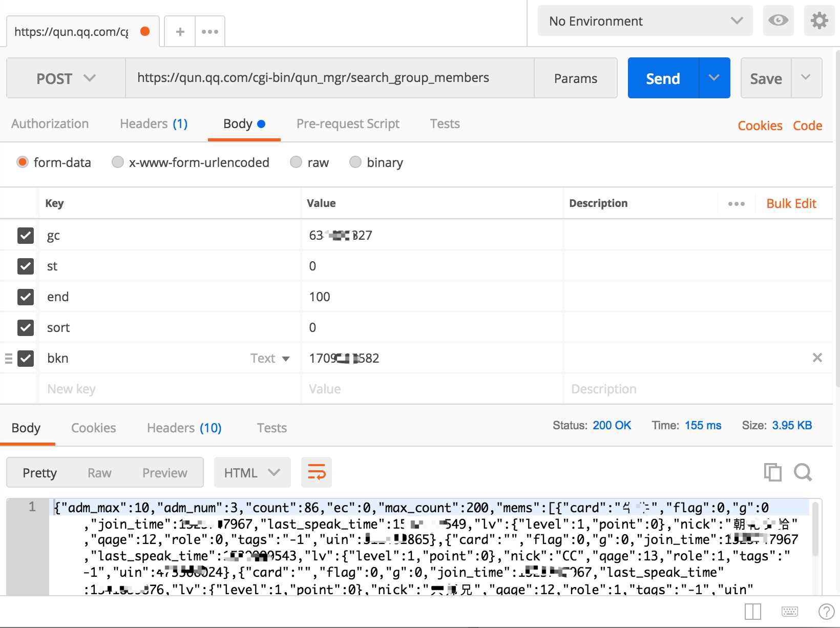Toggle line wrap icon in response
840x628 pixels.
click(317, 472)
